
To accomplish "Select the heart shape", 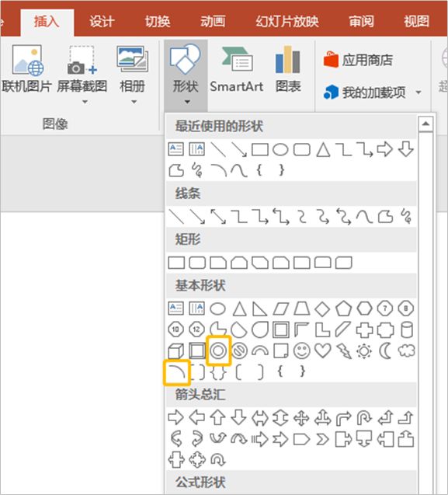I will [x=323, y=350].
